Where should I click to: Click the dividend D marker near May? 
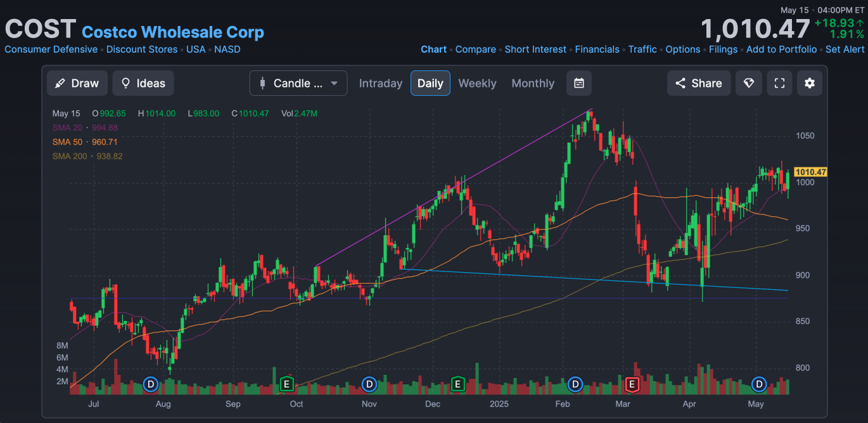tap(759, 384)
